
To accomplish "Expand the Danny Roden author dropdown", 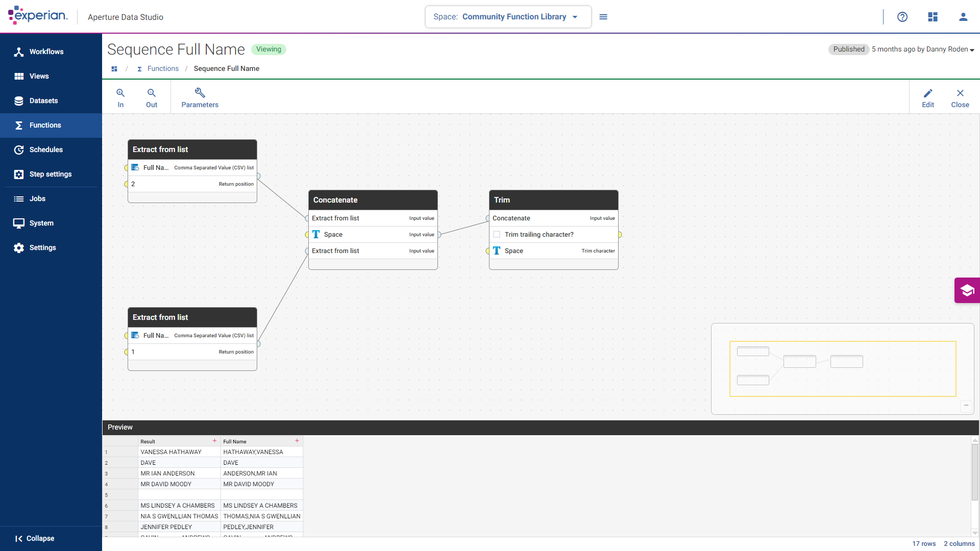I will click(972, 49).
